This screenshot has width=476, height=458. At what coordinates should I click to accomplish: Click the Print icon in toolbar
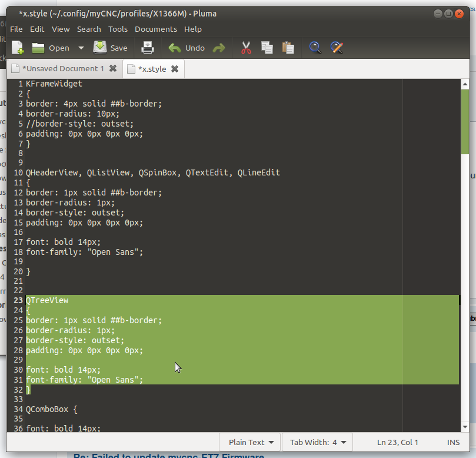pyautogui.click(x=147, y=48)
